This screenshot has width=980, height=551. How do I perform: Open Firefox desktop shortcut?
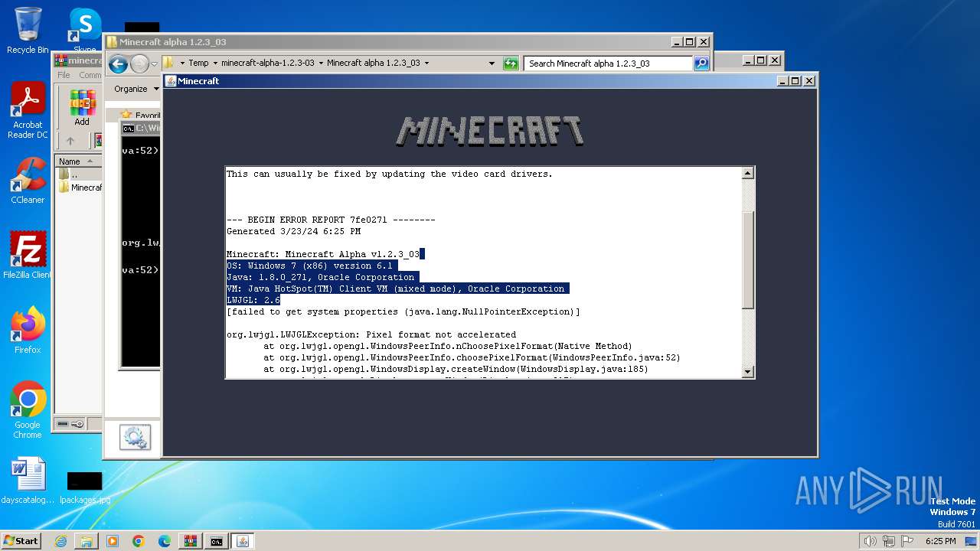tap(28, 331)
